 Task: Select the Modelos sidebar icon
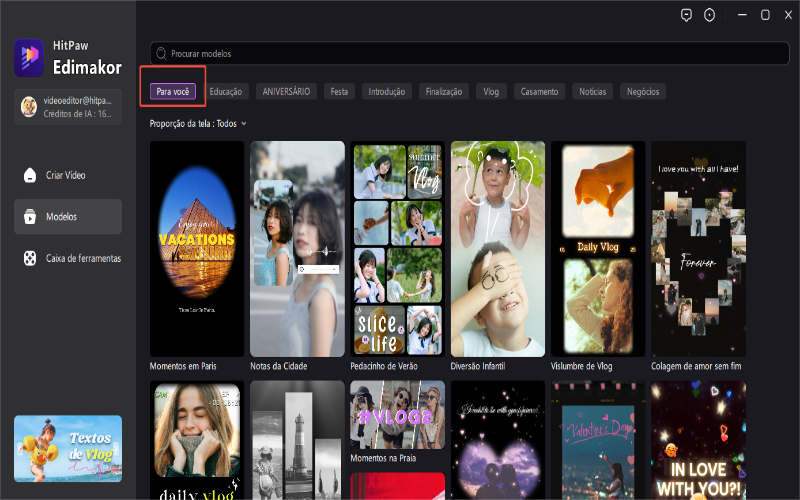(30, 216)
